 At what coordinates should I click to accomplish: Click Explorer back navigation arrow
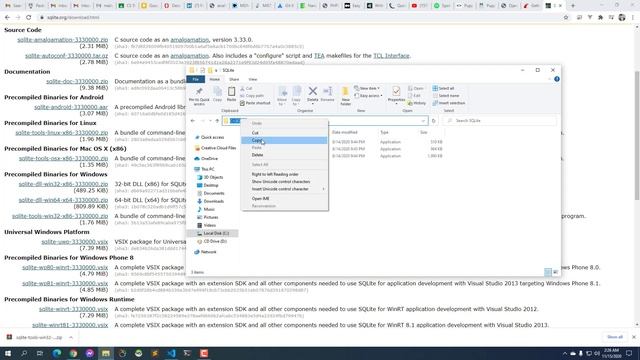(x=193, y=121)
